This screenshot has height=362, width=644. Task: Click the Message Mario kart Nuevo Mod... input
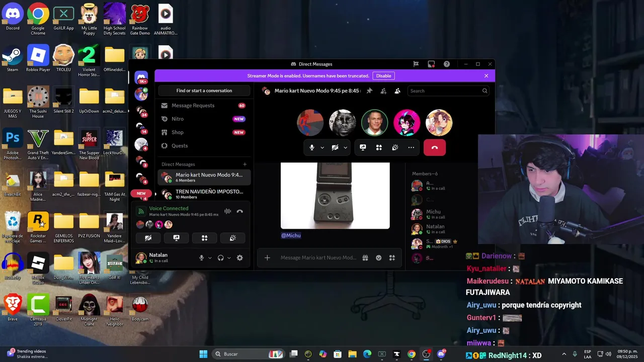318,257
